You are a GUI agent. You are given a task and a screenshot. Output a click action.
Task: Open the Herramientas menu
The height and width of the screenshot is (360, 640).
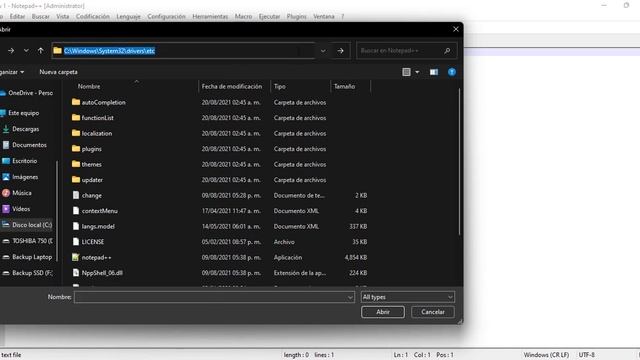point(210,16)
